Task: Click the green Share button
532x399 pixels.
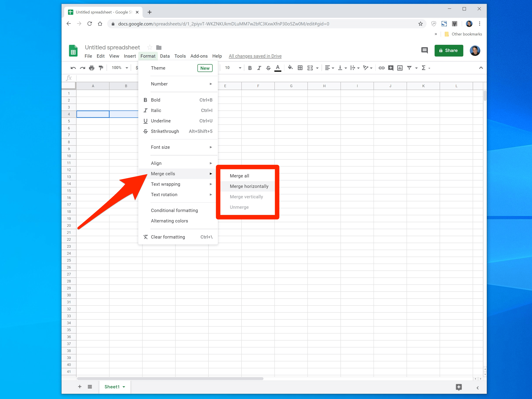Action: [x=449, y=50]
